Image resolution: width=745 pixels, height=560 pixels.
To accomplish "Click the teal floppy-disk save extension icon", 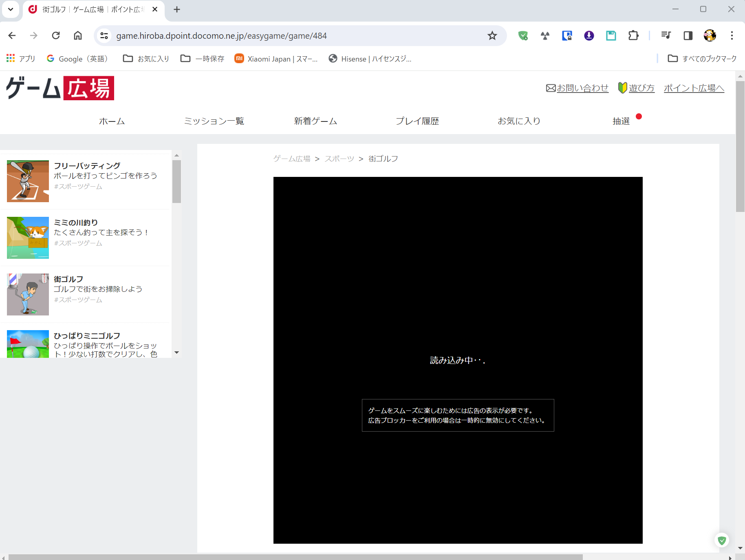I will [x=611, y=35].
